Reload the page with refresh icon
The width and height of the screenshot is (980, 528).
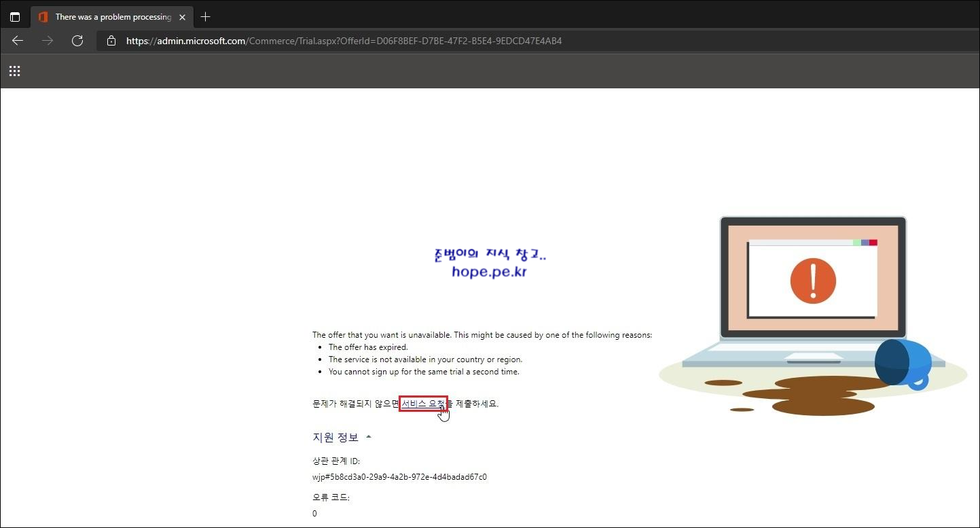[x=77, y=41]
